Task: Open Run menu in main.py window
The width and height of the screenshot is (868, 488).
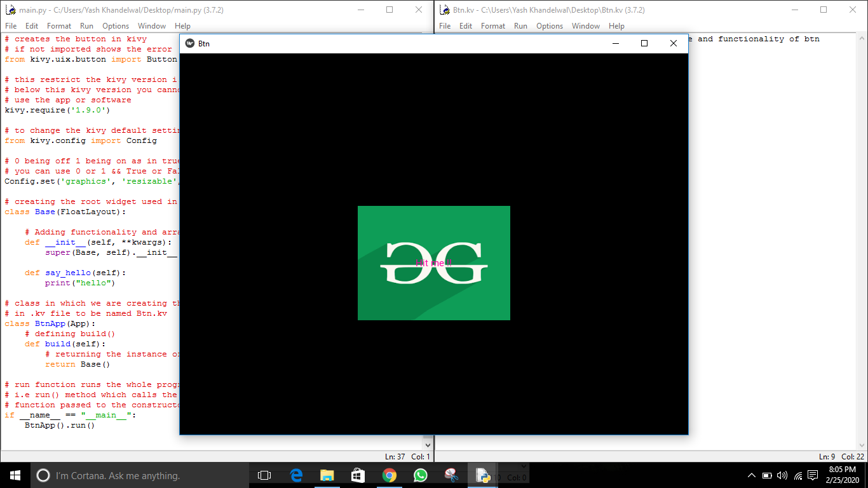Action: click(86, 26)
